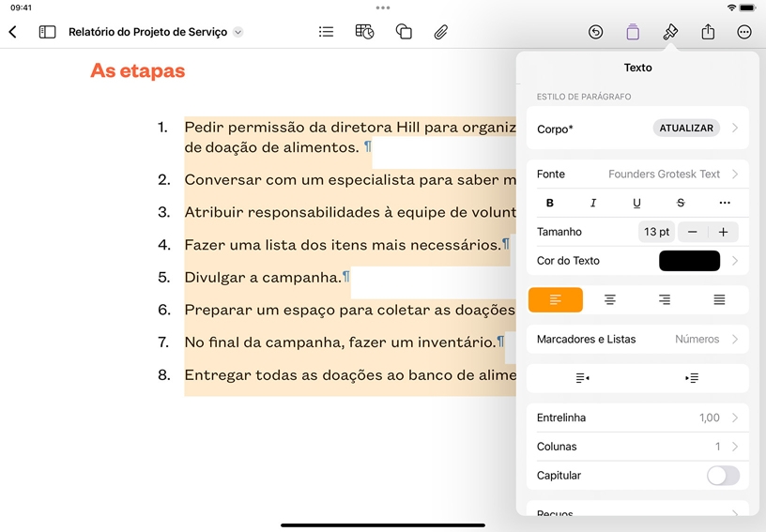This screenshot has width=766, height=532.
Task: Open the Fonte font selector
Action: coord(637,175)
